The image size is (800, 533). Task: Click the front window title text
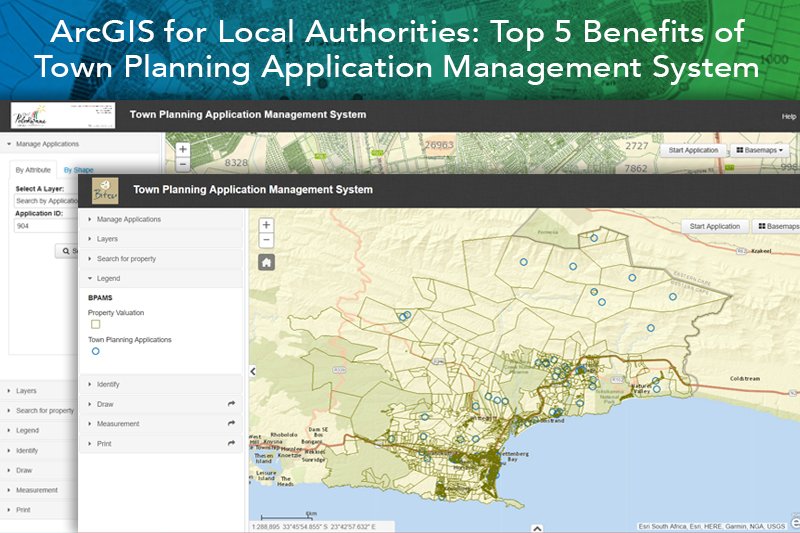point(253,190)
